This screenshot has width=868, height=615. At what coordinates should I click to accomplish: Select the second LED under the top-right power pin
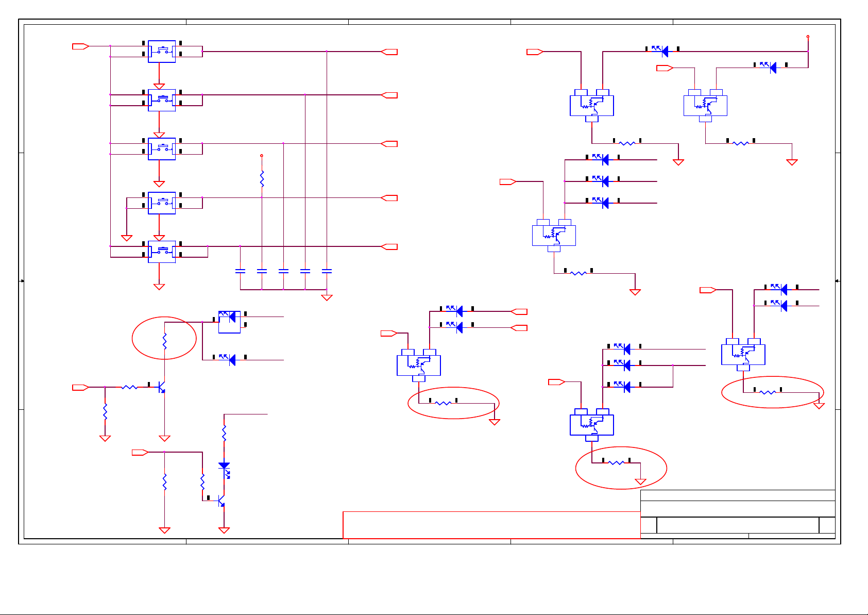769,67
